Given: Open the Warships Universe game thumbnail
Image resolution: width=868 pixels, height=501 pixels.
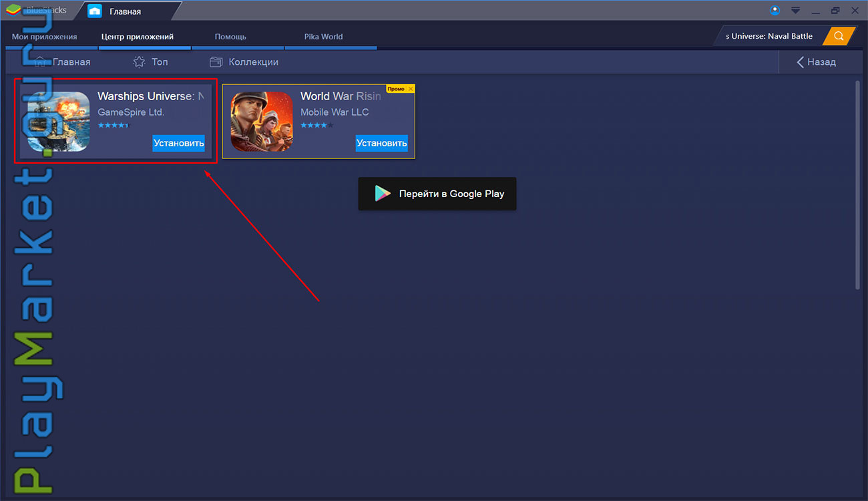Looking at the screenshot, I should coord(59,122).
